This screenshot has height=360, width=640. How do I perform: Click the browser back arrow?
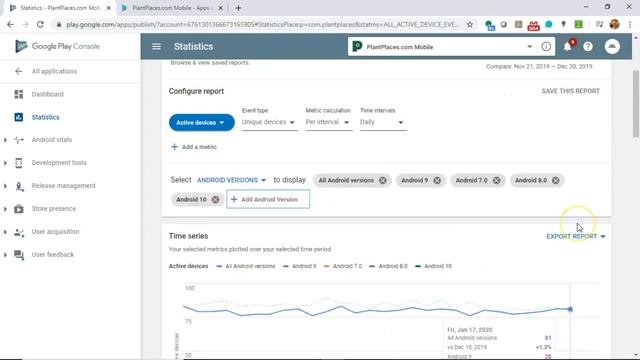10,24
